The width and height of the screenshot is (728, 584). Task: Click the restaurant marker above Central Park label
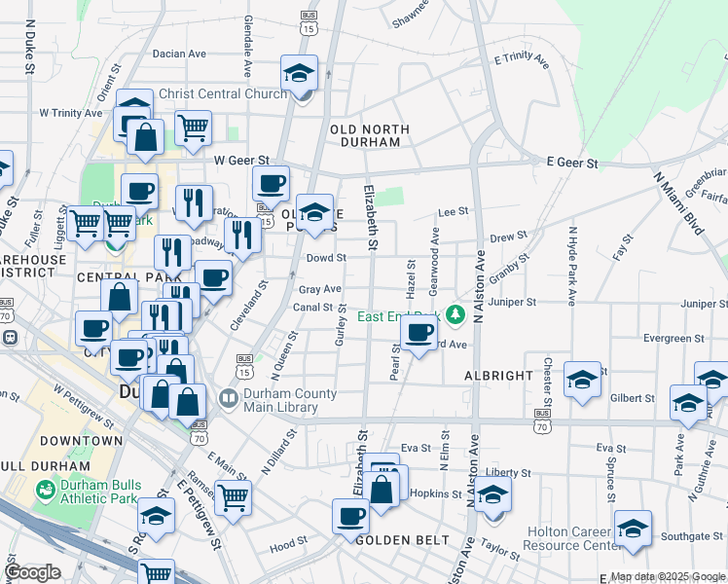pyautogui.click(x=172, y=253)
